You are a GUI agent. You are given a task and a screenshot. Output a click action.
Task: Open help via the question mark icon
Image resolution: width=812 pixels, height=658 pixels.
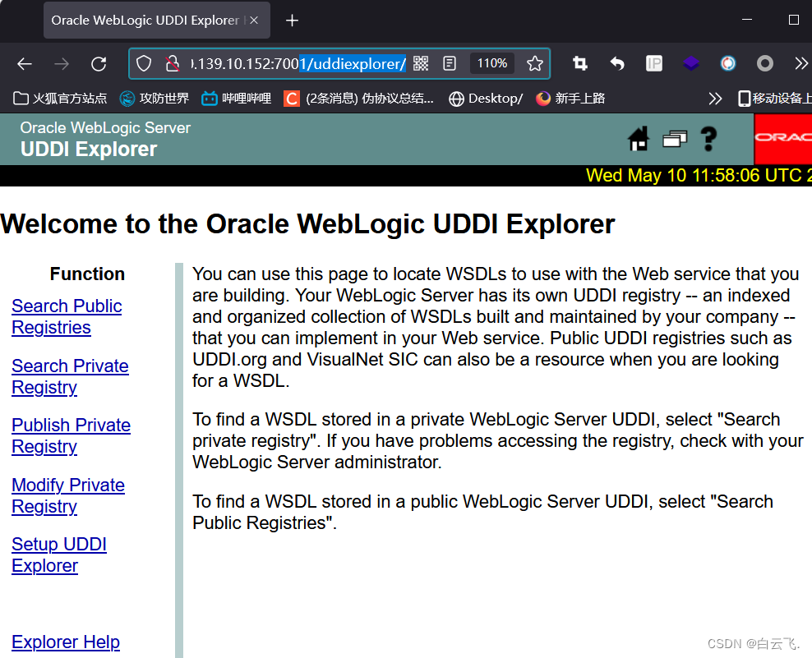pos(708,139)
